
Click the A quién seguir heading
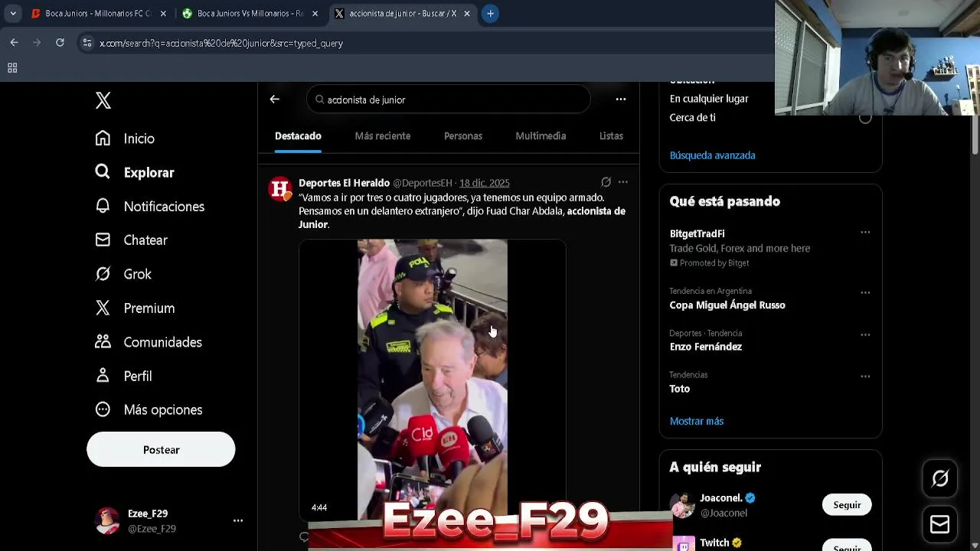[x=715, y=467]
